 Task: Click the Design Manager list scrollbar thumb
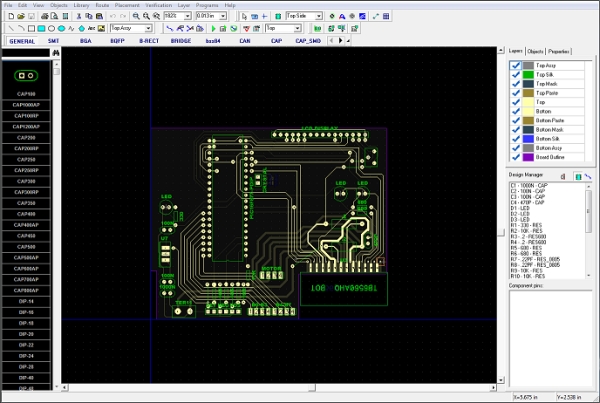point(589,211)
